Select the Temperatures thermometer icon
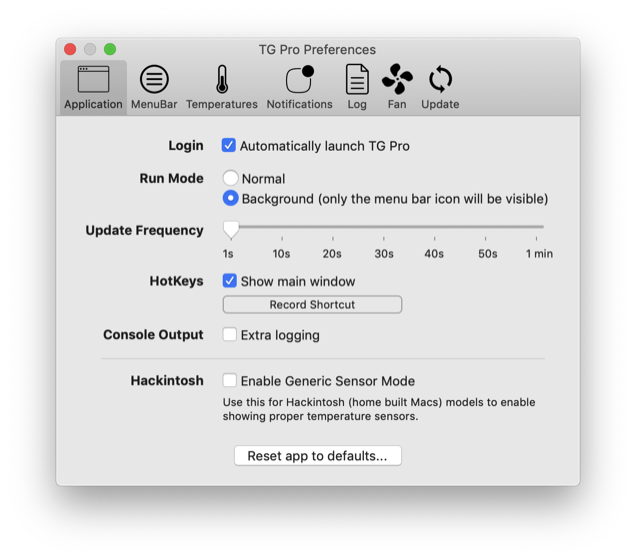 point(222,79)
